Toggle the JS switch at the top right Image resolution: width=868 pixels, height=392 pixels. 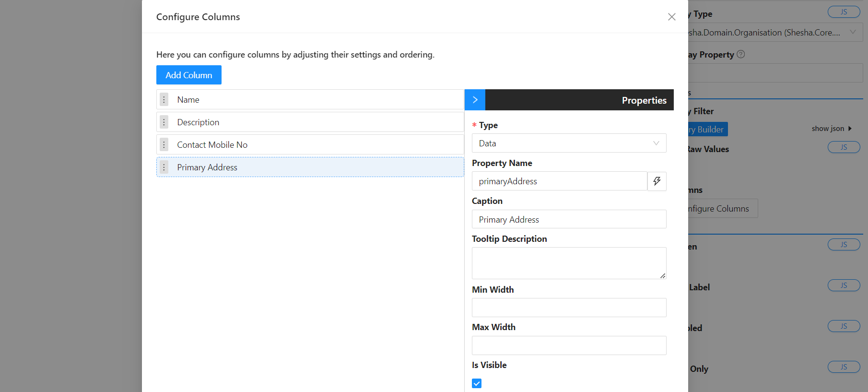coord(844,12)
